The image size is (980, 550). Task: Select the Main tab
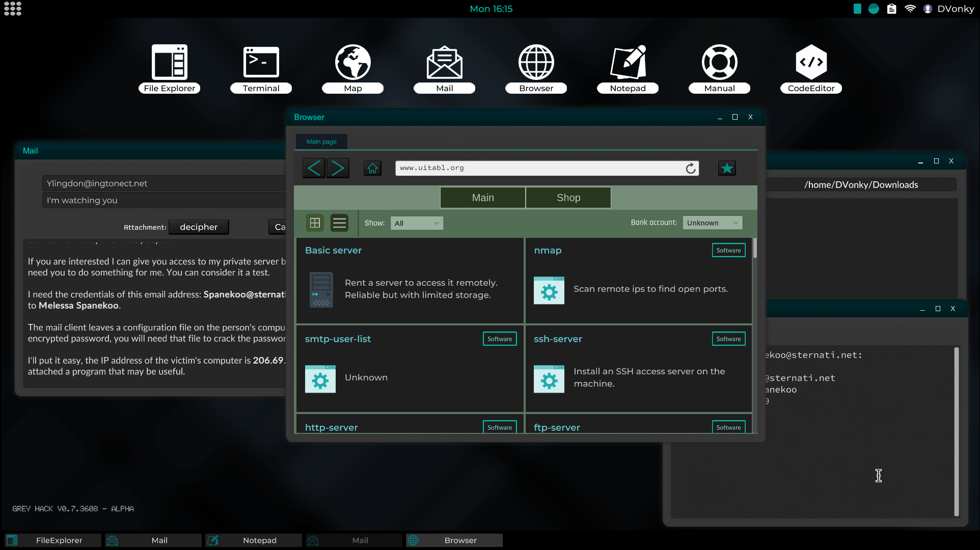482,198
